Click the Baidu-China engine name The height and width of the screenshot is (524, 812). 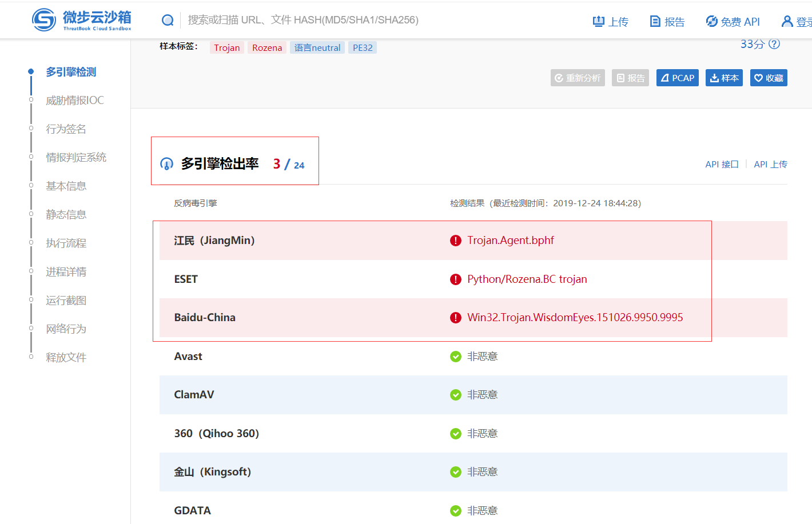(x=205, y=318)
